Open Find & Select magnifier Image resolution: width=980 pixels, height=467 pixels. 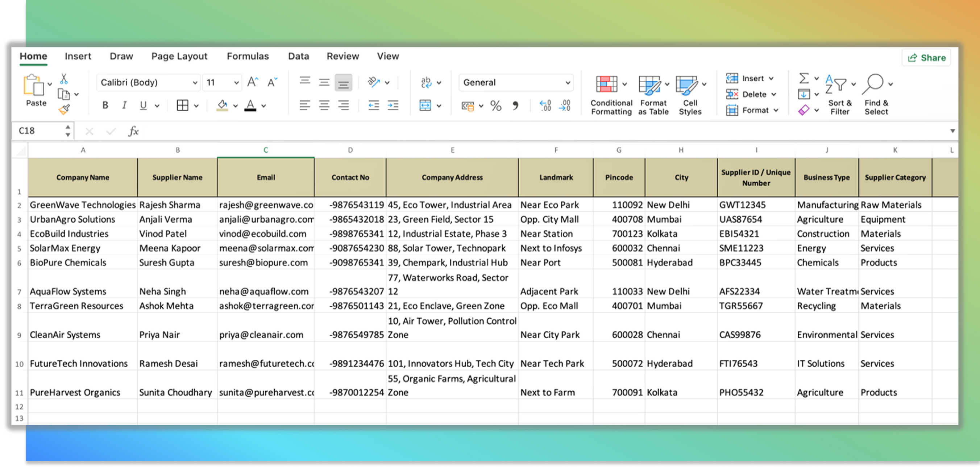click(x=873, y=84)
